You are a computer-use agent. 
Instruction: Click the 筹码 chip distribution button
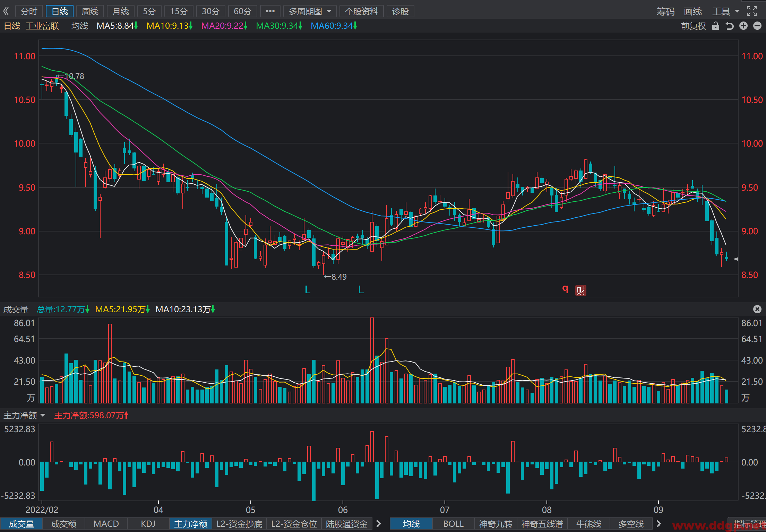(665, 11)
